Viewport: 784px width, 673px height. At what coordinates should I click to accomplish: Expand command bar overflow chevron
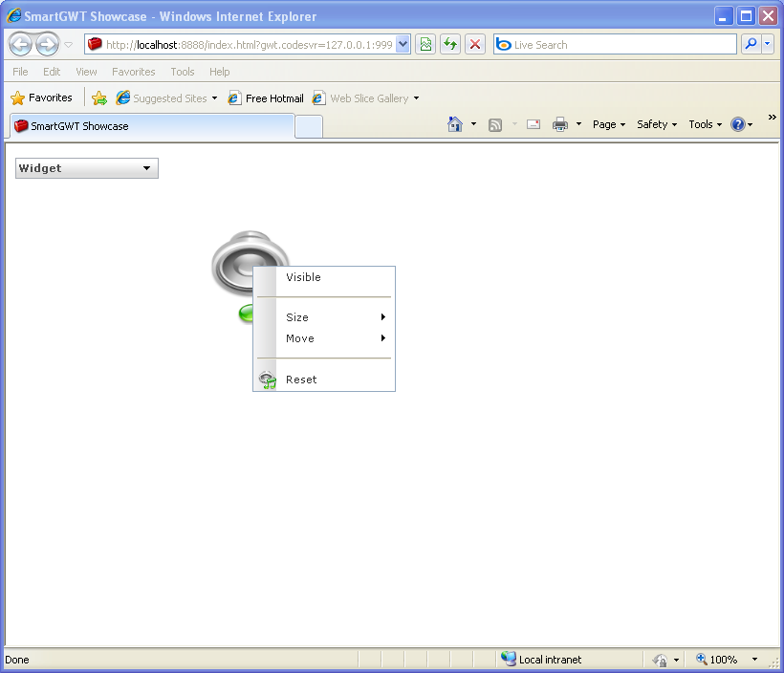tap(772, 117)
